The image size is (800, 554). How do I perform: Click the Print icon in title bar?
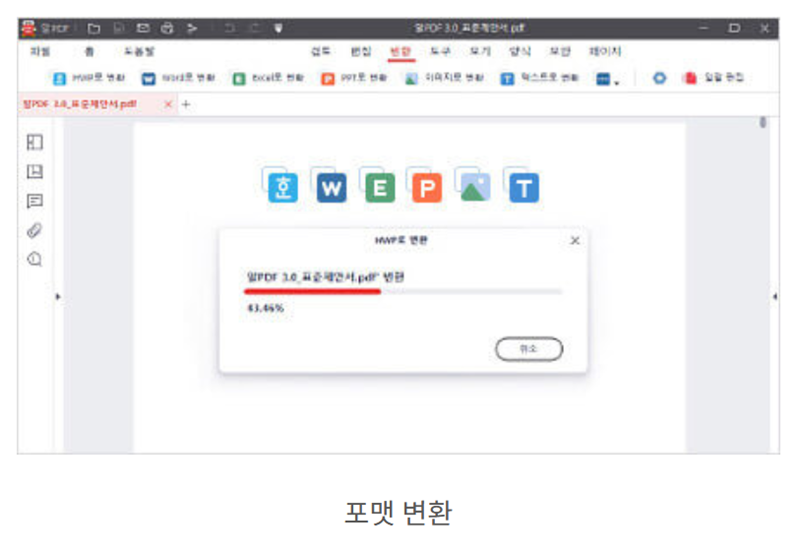coord(167,28)
